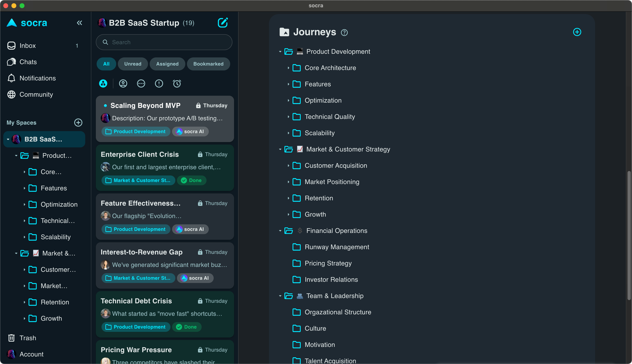Expand Core Architecture folder in Journeys
Image resolution: width=632 pixels, height=364 pixels.
(288, 68)
